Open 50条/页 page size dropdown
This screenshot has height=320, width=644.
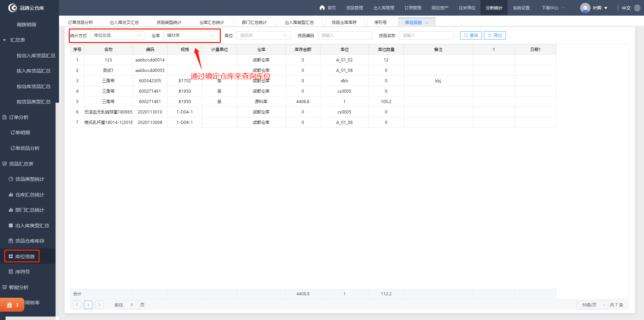592,305
